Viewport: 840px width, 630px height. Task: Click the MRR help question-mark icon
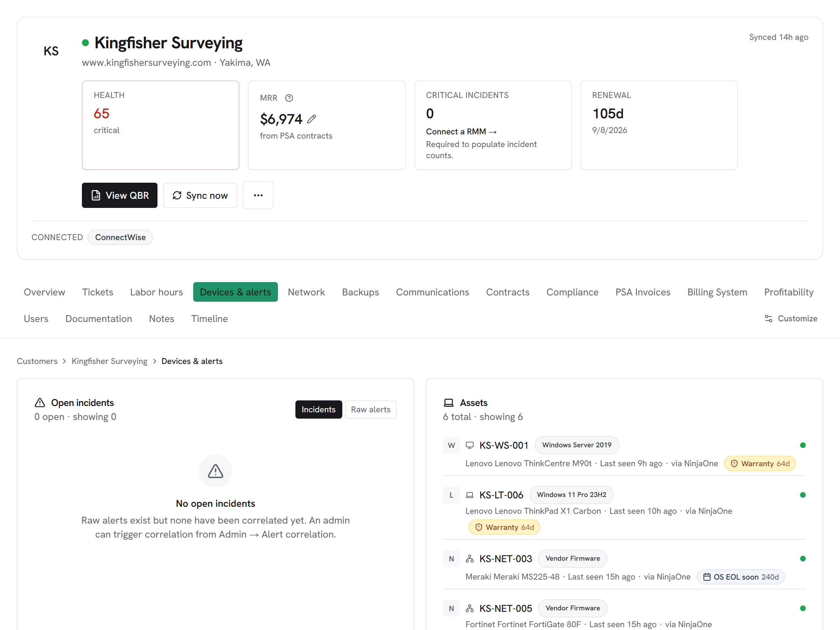pyautogui.click(x=289, y=98)
